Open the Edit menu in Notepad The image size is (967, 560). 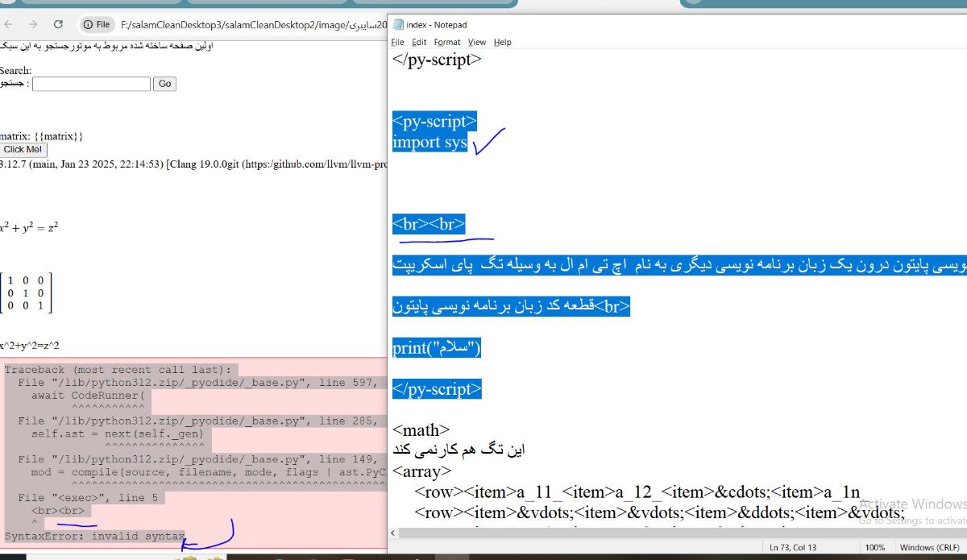[x=418, y=42]
